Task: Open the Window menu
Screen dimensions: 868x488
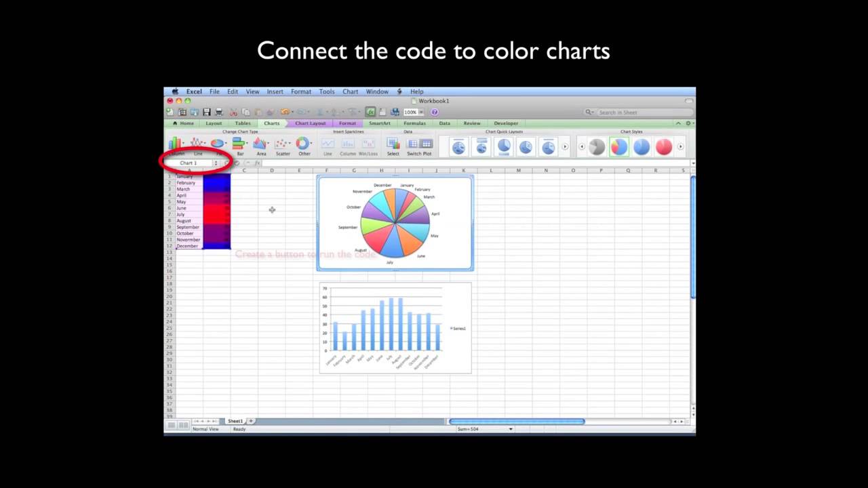Action: pos(377,91)
